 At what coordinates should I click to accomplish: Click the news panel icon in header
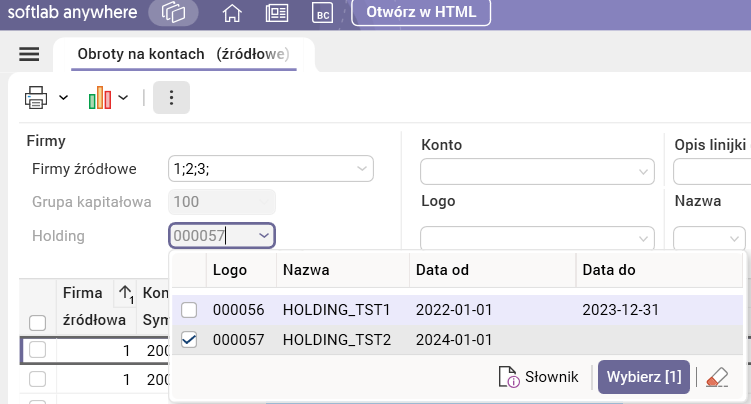tap(277, 14)
